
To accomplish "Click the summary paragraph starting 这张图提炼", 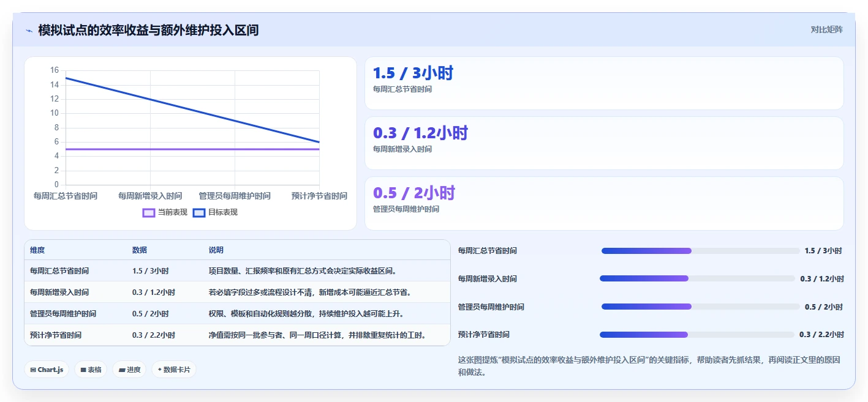I will pyautogui.click(x=649, y=366).
